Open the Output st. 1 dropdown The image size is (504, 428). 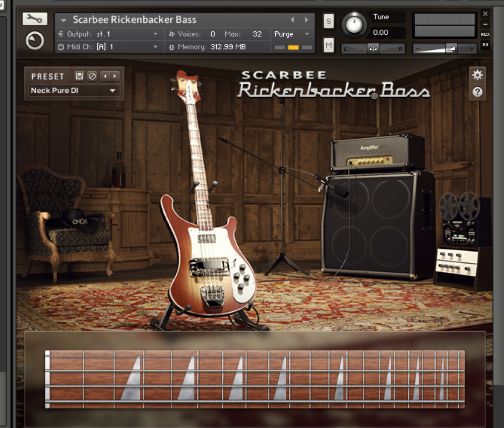(x=108, y=34)
